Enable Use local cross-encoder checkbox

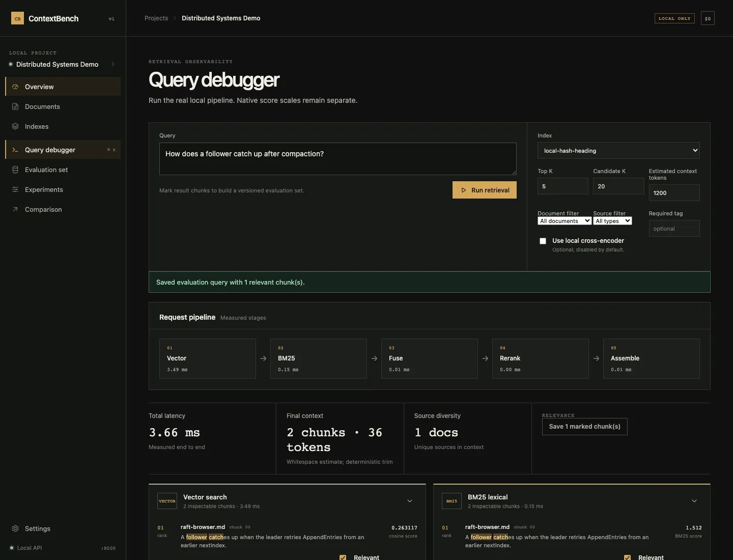543,241
